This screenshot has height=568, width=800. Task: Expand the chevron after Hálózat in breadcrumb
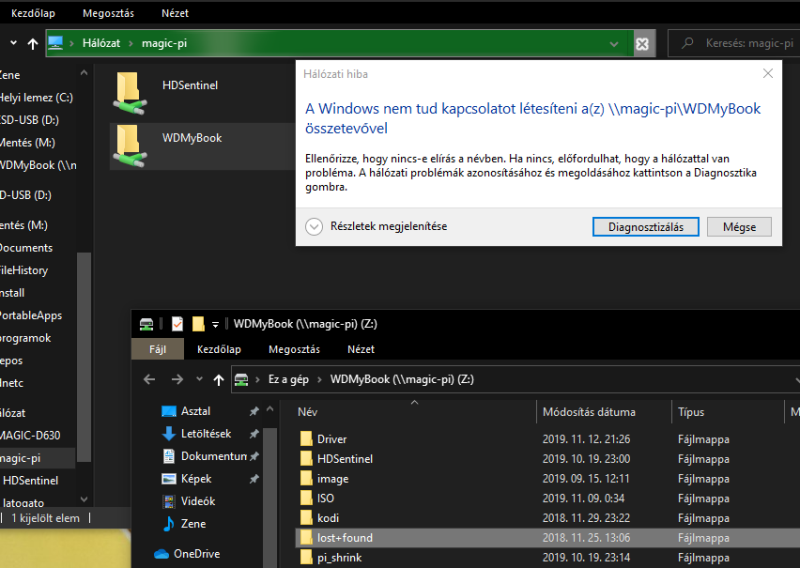[x=131, y=43]
